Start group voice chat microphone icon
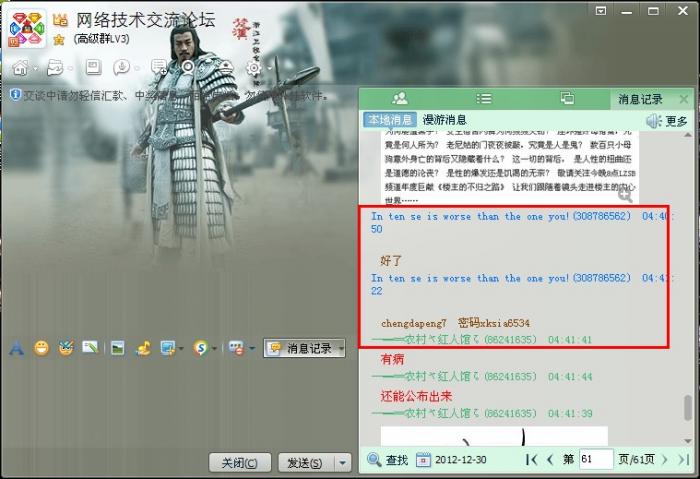700x479 pixels. [121, 67]
